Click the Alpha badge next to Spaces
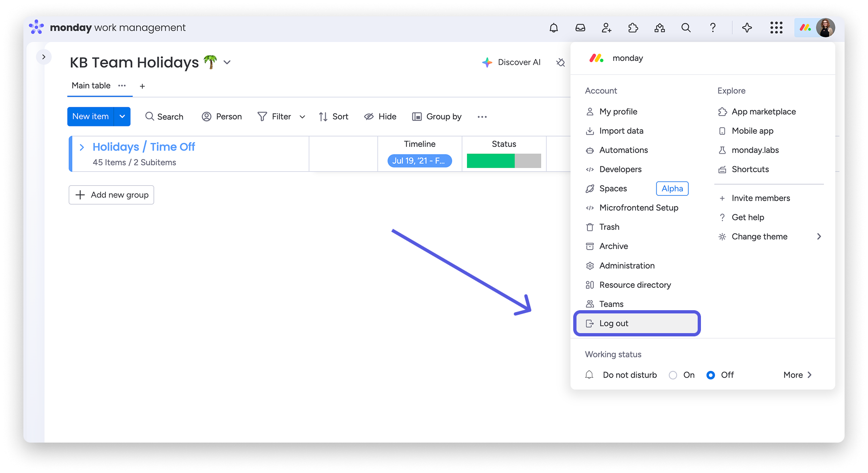 point(672,189)
